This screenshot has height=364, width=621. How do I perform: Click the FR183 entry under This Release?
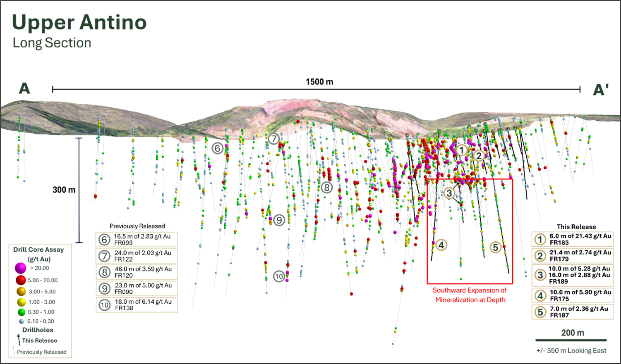[572, 239]
